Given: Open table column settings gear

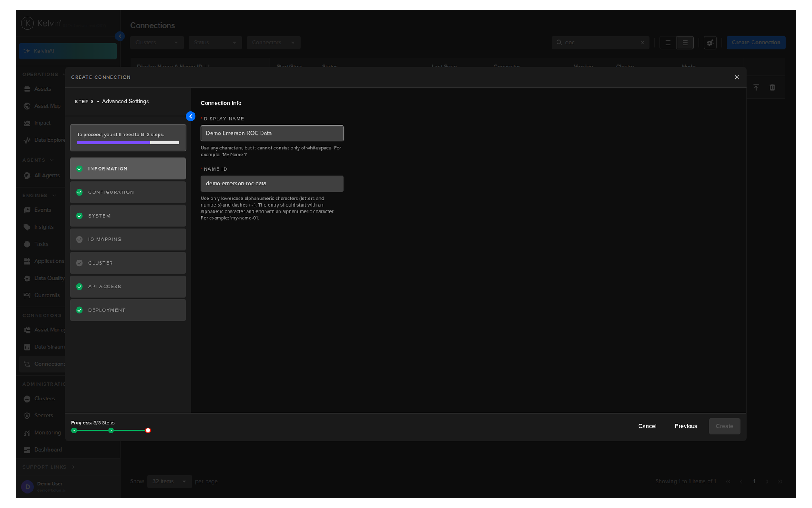Looking at the screenshot, I should coord(710,43).
